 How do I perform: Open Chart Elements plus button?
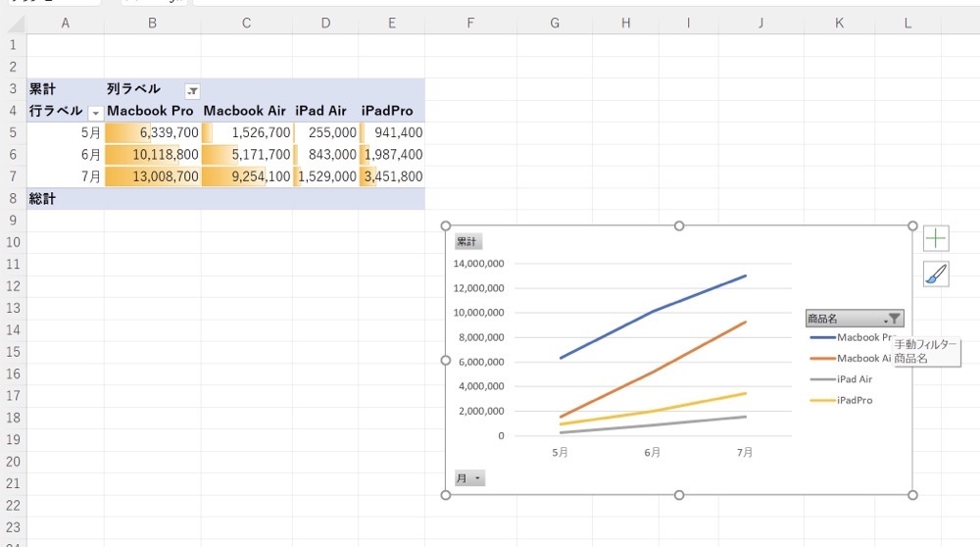(x=936, y=238)
